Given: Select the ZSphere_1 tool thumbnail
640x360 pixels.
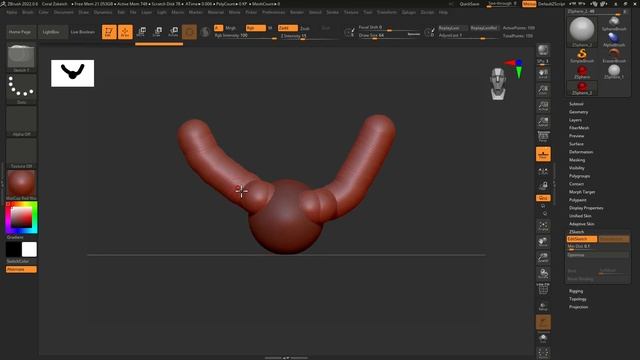Looking at the screenshot, I should (614, 71).
